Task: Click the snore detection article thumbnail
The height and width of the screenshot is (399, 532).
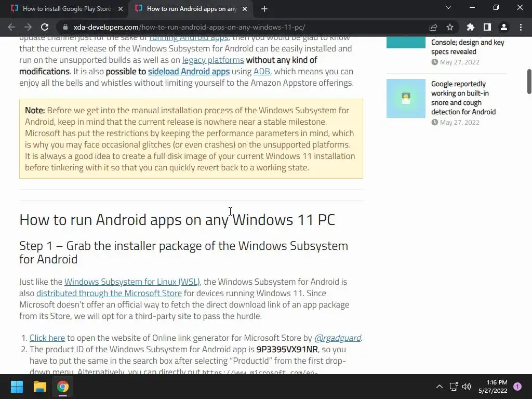Action: [406, 98]
